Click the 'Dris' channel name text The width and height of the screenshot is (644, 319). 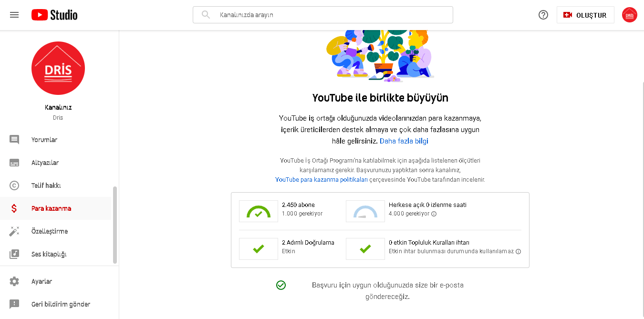pyautogui.click(x=58, y=118)
